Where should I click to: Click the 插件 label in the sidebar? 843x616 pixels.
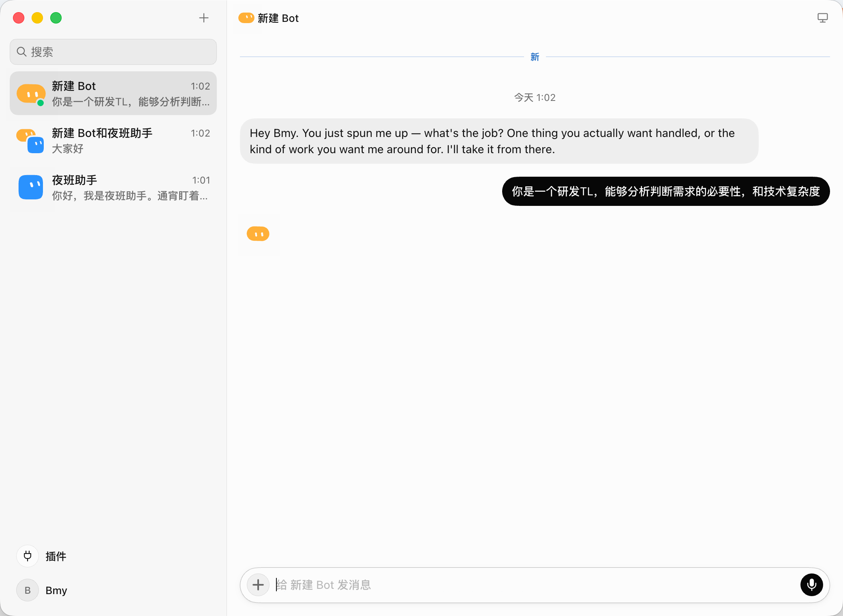[x=56, y=556]
